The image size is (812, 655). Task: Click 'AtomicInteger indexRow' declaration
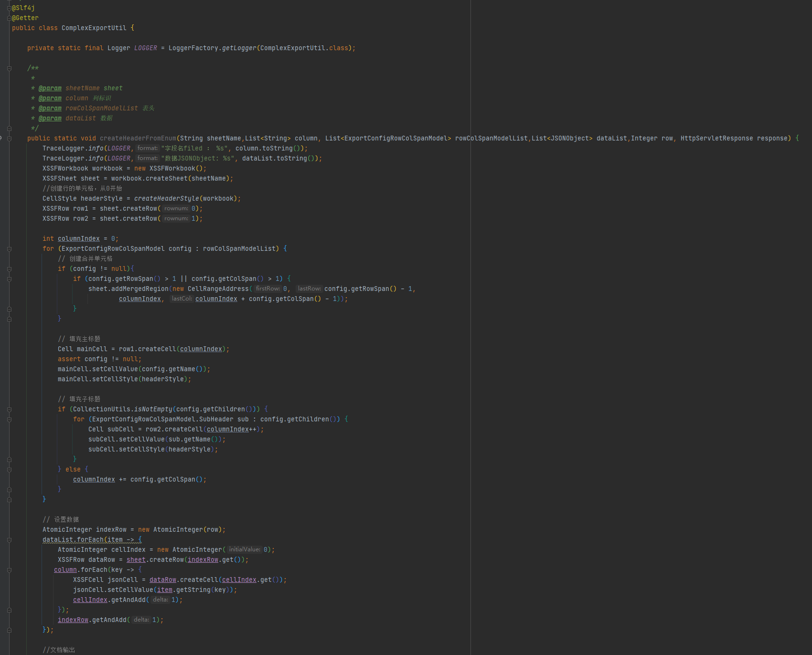(x=85, y=530)
